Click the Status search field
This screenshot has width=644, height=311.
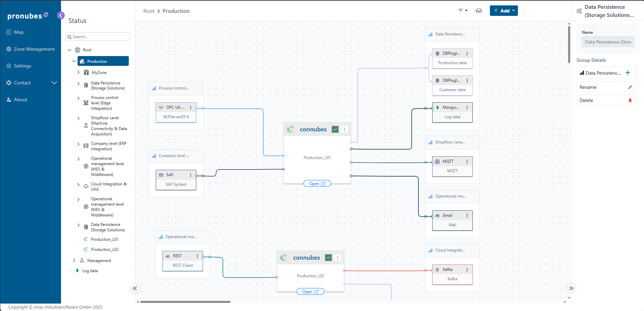(98, 36)
